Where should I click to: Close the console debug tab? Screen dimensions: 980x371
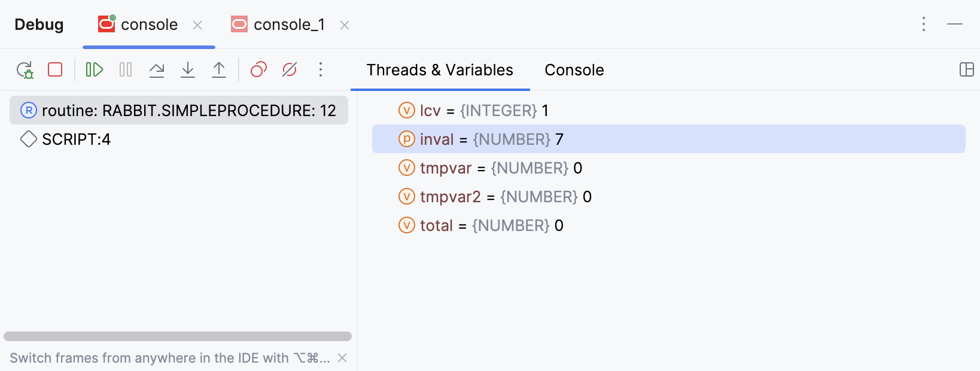click(197, 26)
